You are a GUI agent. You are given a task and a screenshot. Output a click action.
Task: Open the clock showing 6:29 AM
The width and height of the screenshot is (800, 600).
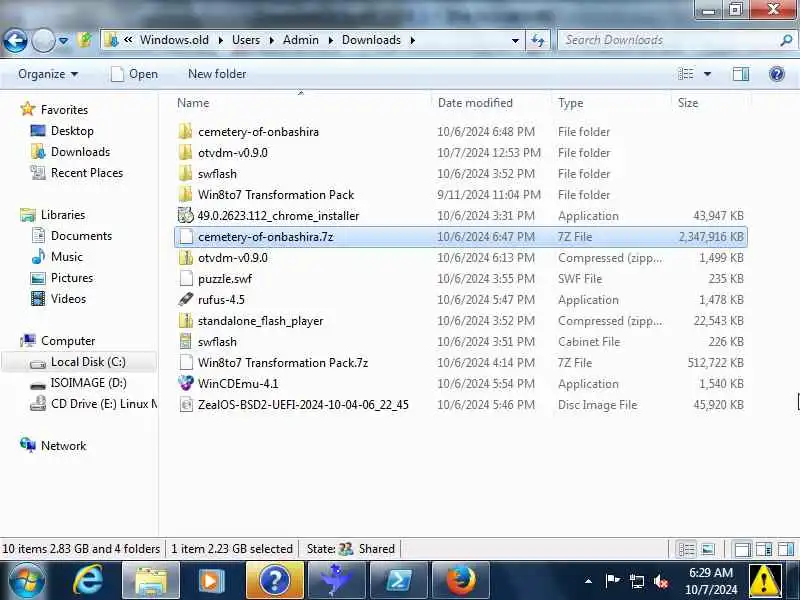tap(711, 581)
